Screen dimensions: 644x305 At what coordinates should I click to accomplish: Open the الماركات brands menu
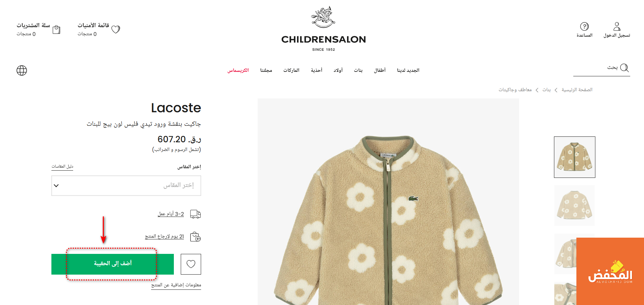click(x=291, y=70)
